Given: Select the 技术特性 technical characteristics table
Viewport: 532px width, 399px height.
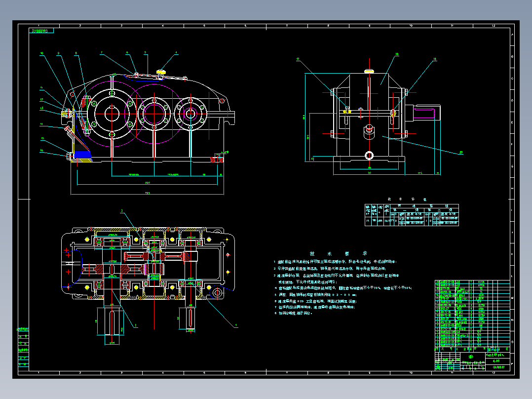Looking at the screenshot, I should [x=412, y=215].
